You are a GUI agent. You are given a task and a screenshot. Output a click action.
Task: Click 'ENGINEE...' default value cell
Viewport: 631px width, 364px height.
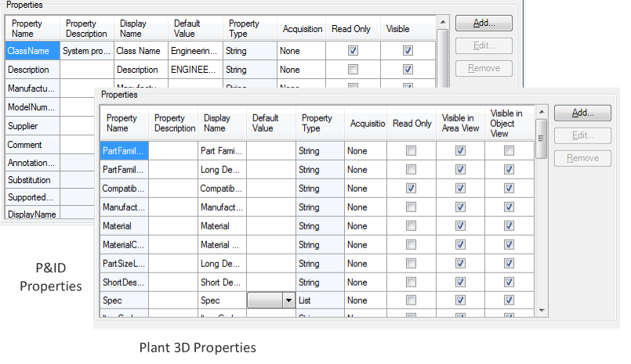[x=195, y=70]
